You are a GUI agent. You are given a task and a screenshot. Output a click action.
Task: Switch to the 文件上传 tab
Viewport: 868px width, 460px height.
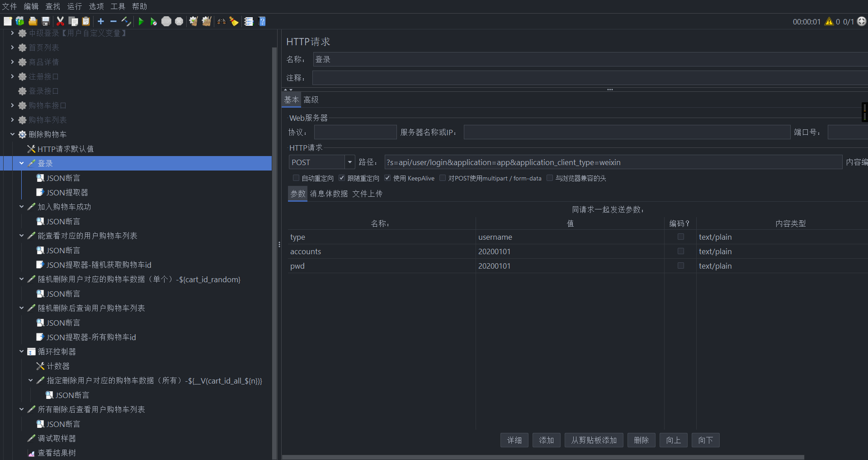pyautogui.click(x=367, y=194)
